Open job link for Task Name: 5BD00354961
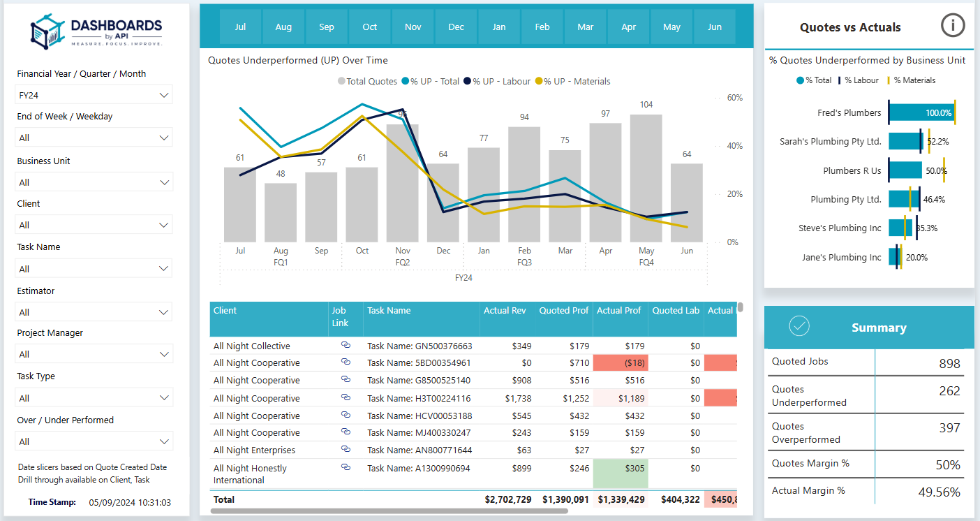The height and width of the screenshot is (521, 980). (x=345, y=362)
